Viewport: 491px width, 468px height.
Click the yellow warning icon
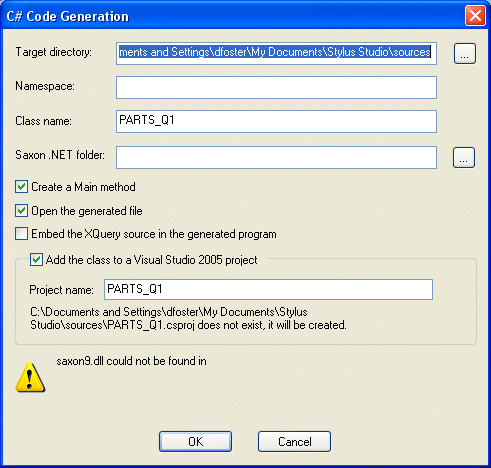30,377
